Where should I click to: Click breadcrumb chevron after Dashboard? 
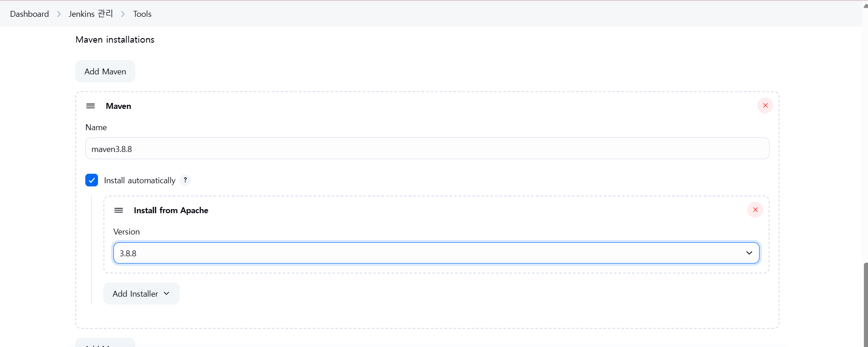[59, 14]
